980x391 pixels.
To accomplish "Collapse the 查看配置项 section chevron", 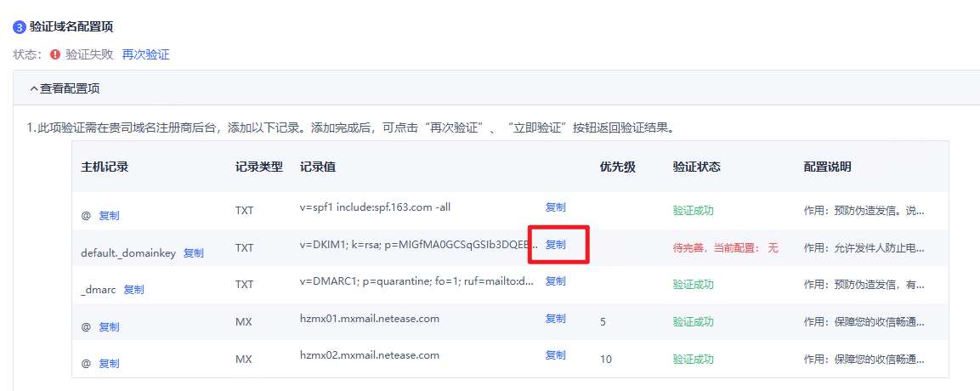I will [x=34, y=88].
